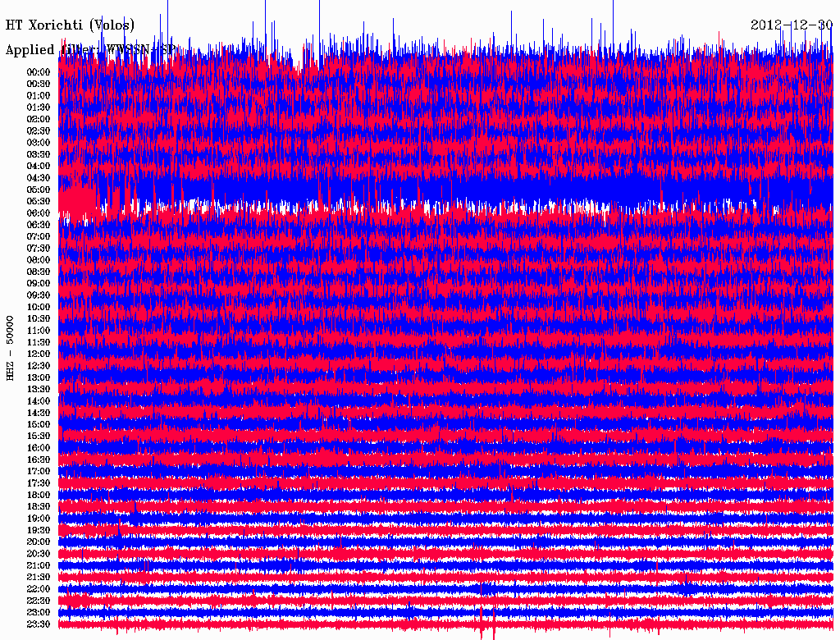Select the 02:30 time label
Image resolution: width=840 pixels, height=640 pixels.
pos(39,130)
